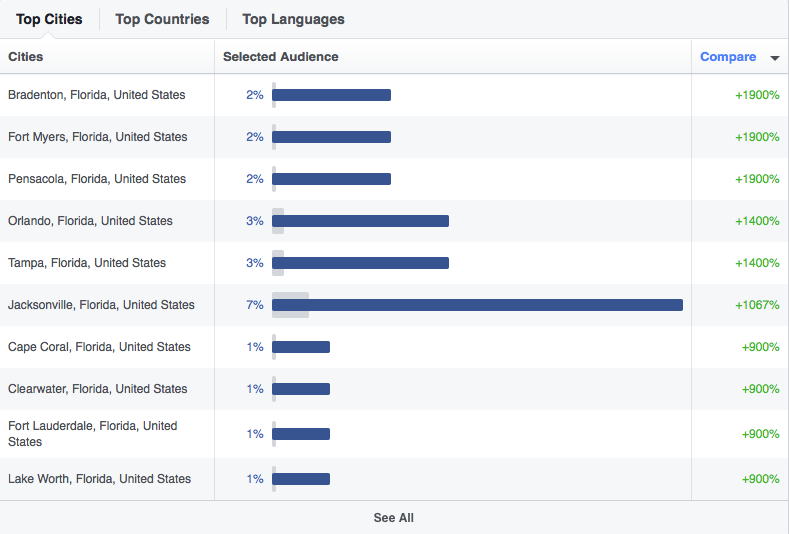Open the Compare dropdown arrow
This screenshot has height=534, width=789.
pyautogui.click(x=774, y=58)
